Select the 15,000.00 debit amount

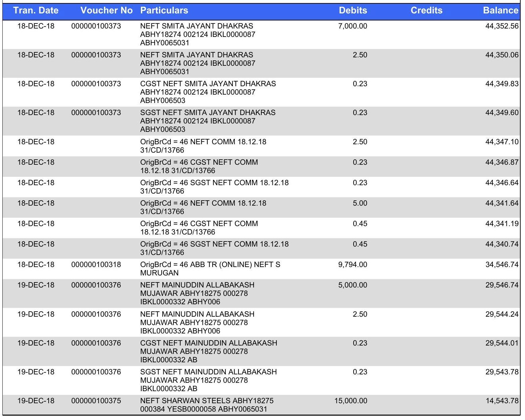click(x=351, y=401)
